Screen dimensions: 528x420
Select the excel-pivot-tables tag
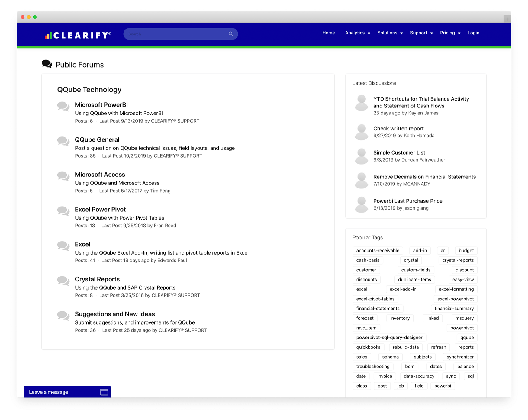pos(375,299)
